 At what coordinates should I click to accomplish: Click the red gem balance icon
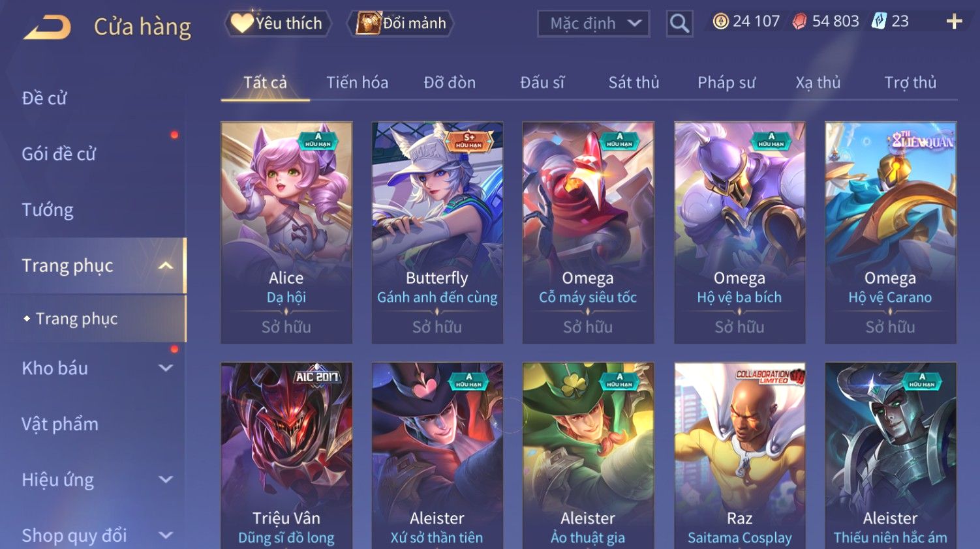[x=799, y=22]
